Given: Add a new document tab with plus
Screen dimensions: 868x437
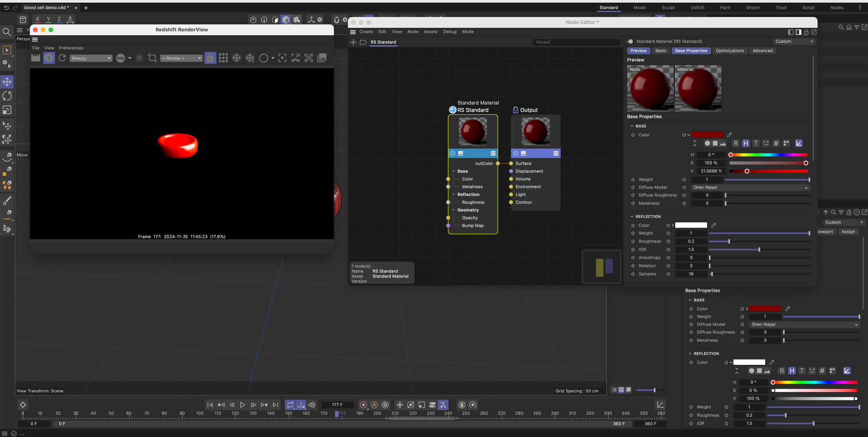Looking at the screenshot, I should (x=85, y=8).
